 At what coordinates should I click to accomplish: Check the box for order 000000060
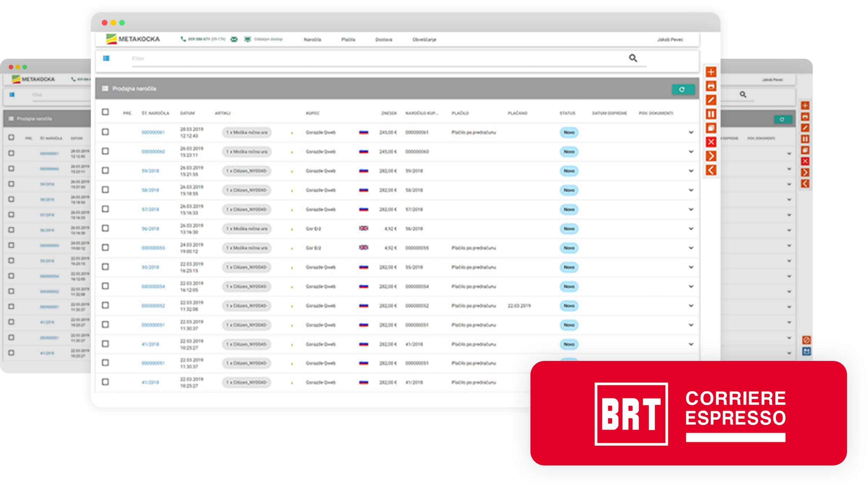[105, 151]
